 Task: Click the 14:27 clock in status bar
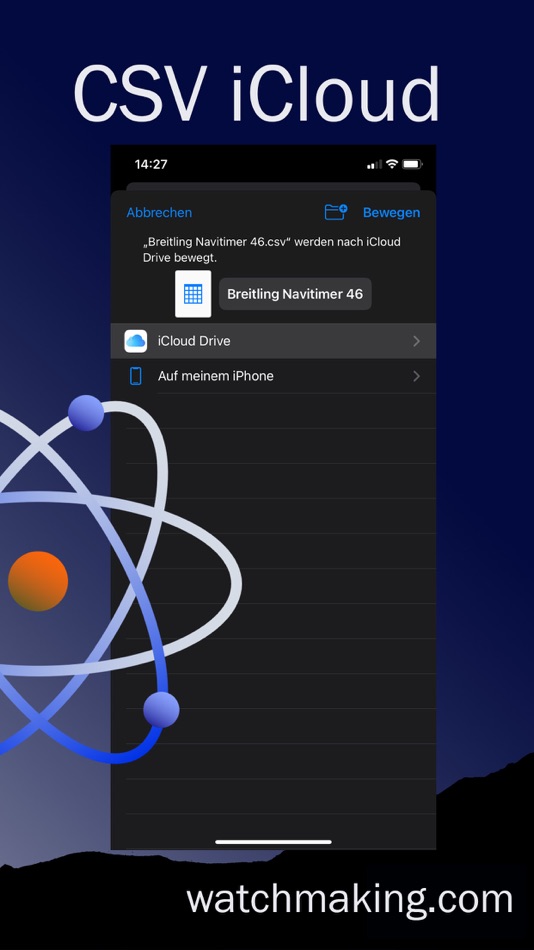[151, 164]
